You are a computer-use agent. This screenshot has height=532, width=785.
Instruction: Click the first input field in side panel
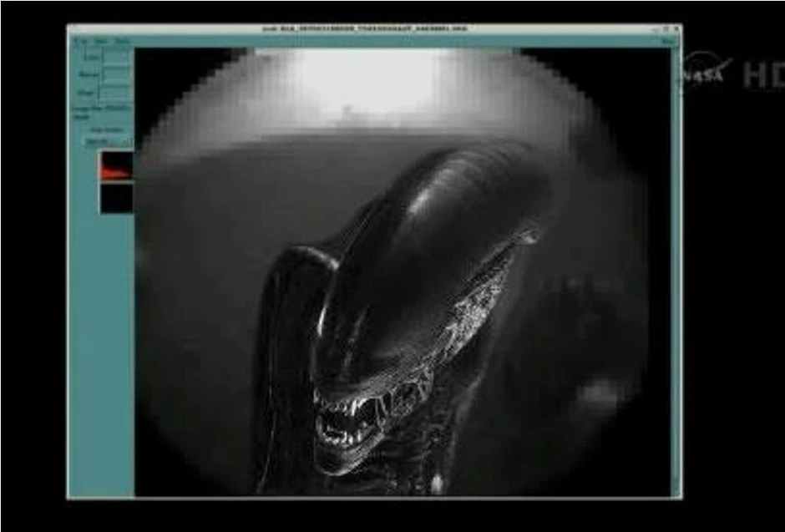(116, 58)
